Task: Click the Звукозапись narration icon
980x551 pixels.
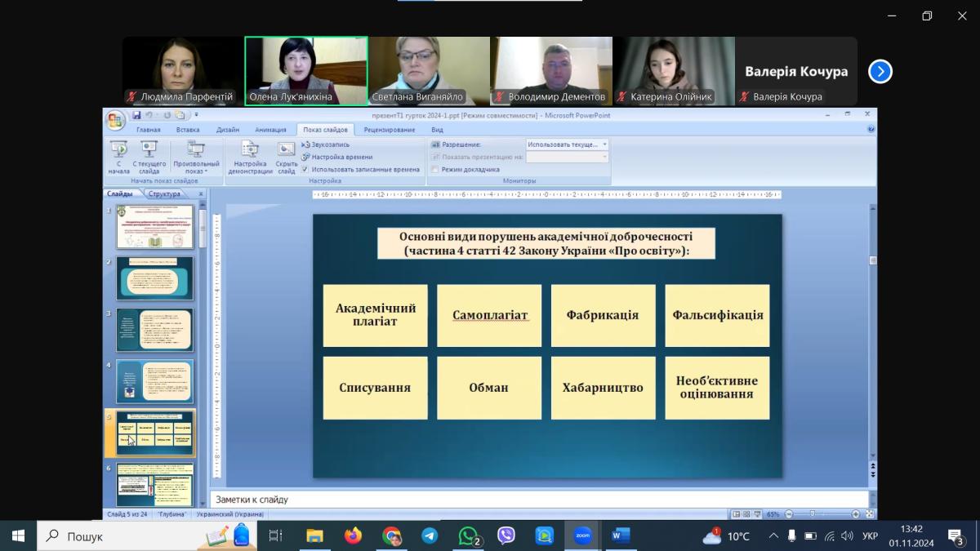Action: click(305, 144)
